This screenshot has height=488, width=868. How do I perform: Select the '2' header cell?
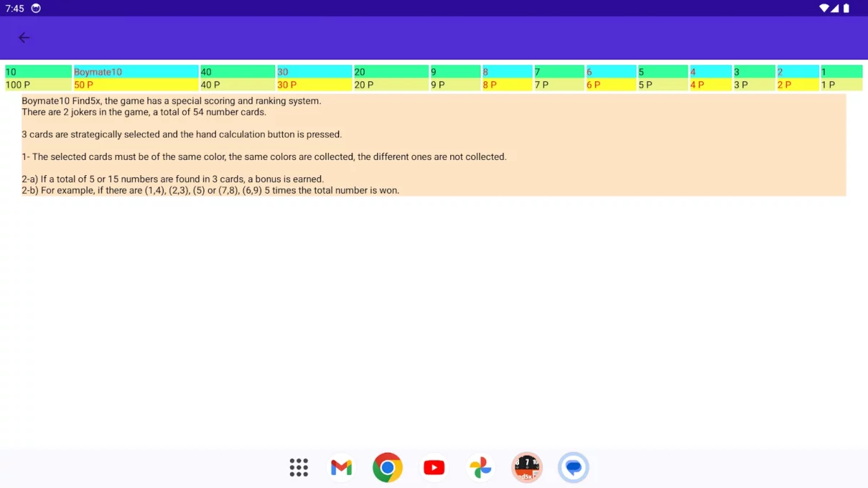pos(798,72)
